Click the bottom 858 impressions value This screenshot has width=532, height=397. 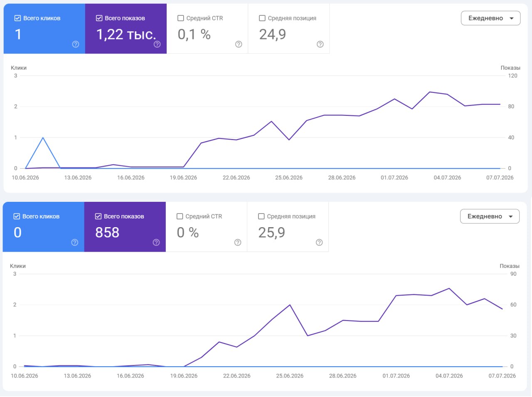(x=107, y=233)
